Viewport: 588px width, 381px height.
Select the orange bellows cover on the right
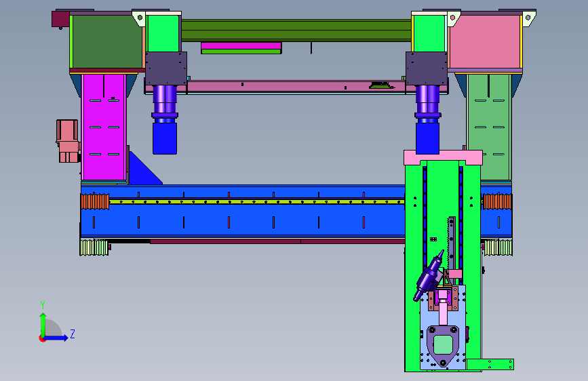[x=497, y=201]
